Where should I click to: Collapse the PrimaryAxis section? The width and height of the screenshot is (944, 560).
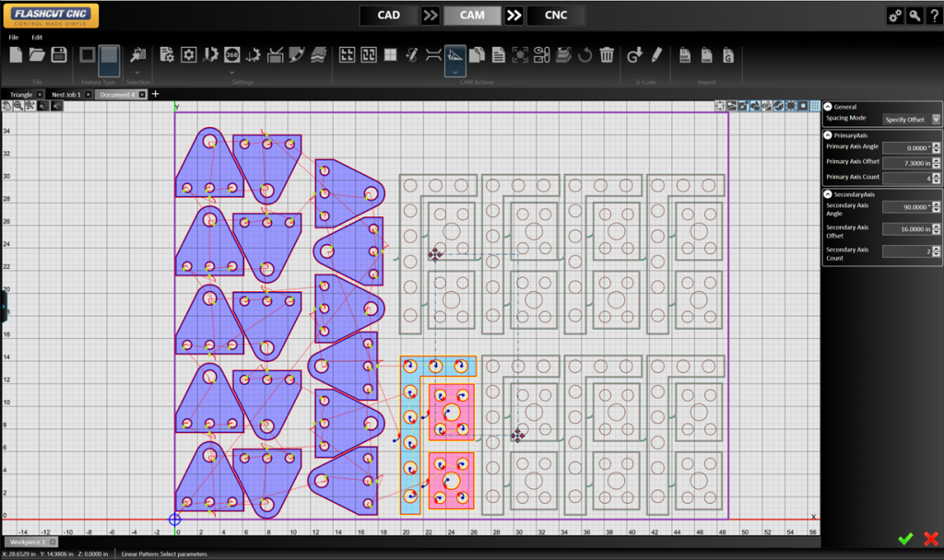point(828,134)
